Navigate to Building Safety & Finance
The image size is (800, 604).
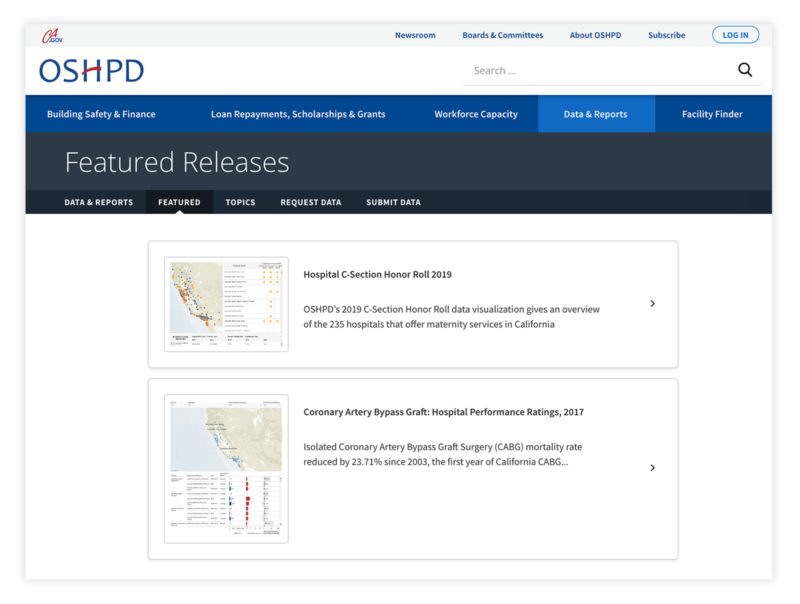coord(101,114)
